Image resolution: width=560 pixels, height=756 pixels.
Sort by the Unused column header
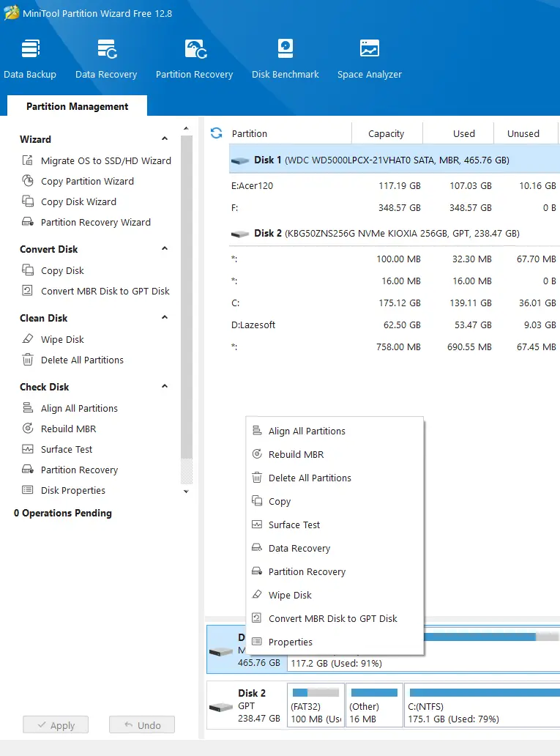click(526, 133)
